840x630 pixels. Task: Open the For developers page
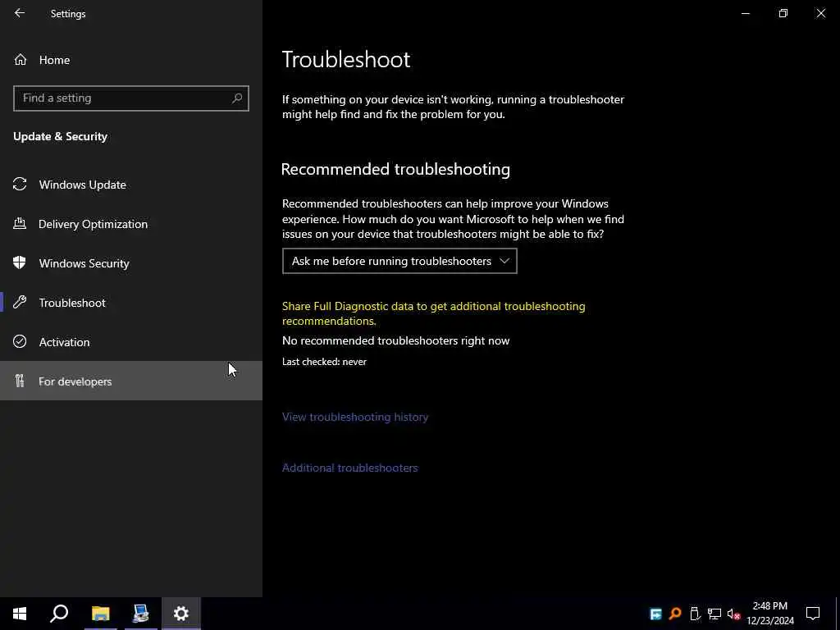click(131, 381)
